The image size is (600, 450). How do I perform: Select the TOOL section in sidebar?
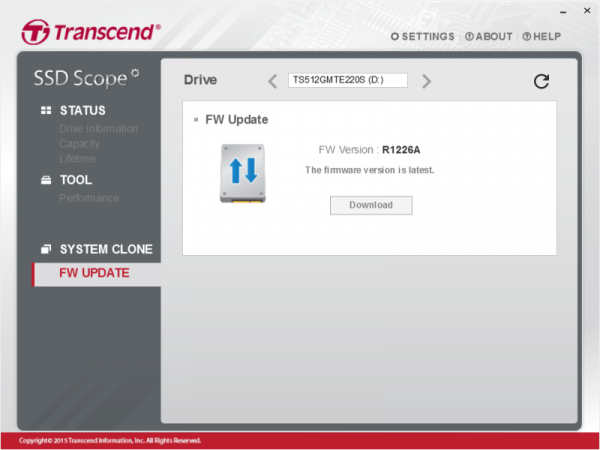(75, 180)
